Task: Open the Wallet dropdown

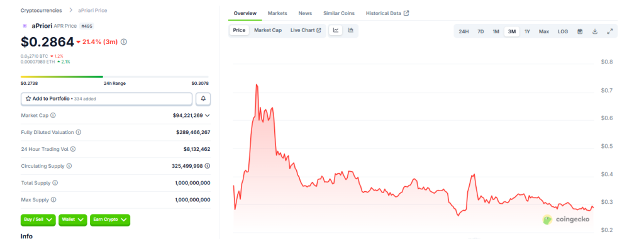Action: pyautogui.click(x=73, y=220)
